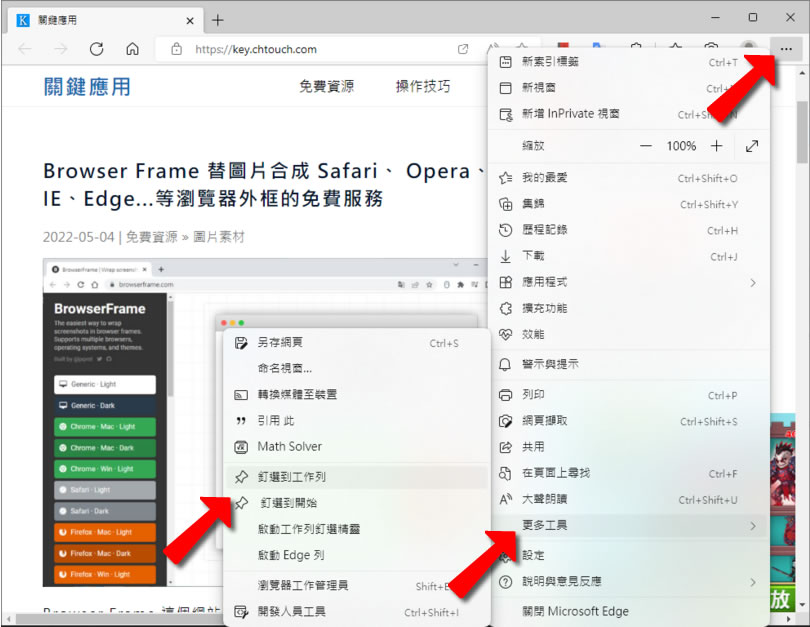The image size is (810, 627).
Task: Open 警示與提示 entry
Action: (628, 364)
